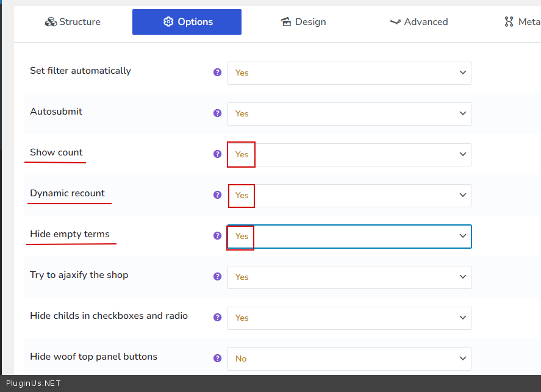The height and width of the screenshot is (392, 541).
Task: Open help tooltip for Dynamic recount
Action: pos(217,194)
